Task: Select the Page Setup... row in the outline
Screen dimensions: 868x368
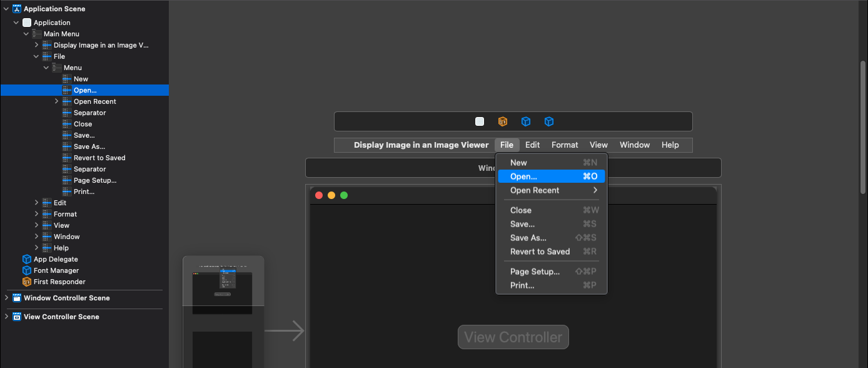Action: [84, 180]
